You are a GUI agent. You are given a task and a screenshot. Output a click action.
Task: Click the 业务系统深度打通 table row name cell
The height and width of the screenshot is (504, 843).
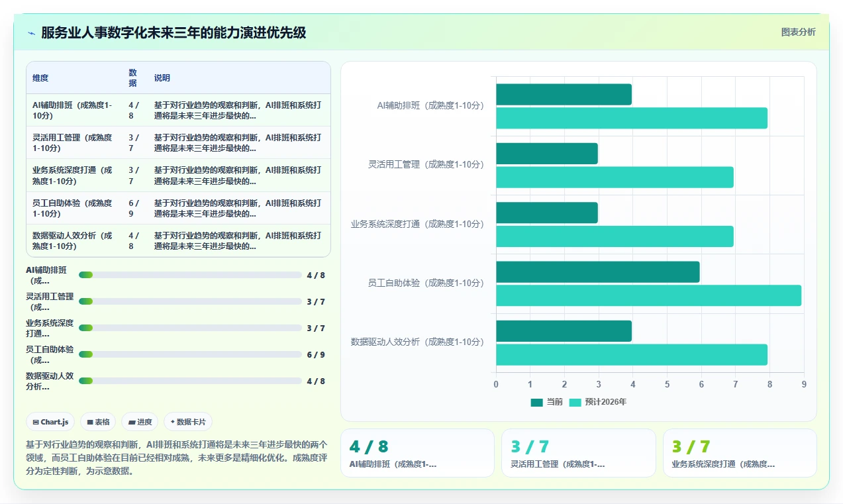(x=74, y=176)
